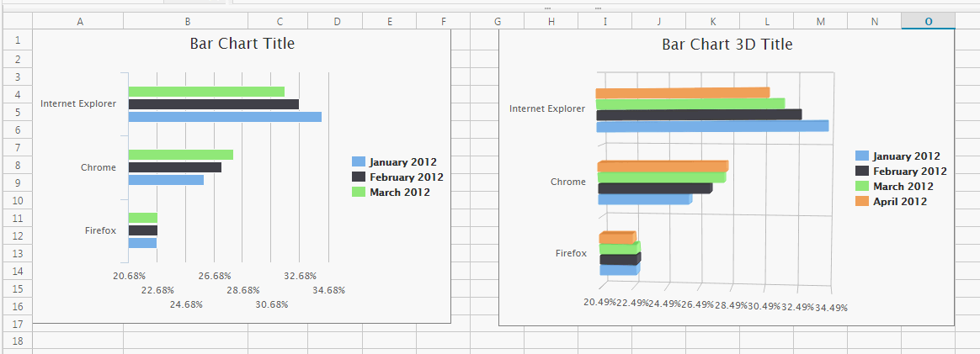Select Firefox April orange bar in 3D chart

pos(617,237)
